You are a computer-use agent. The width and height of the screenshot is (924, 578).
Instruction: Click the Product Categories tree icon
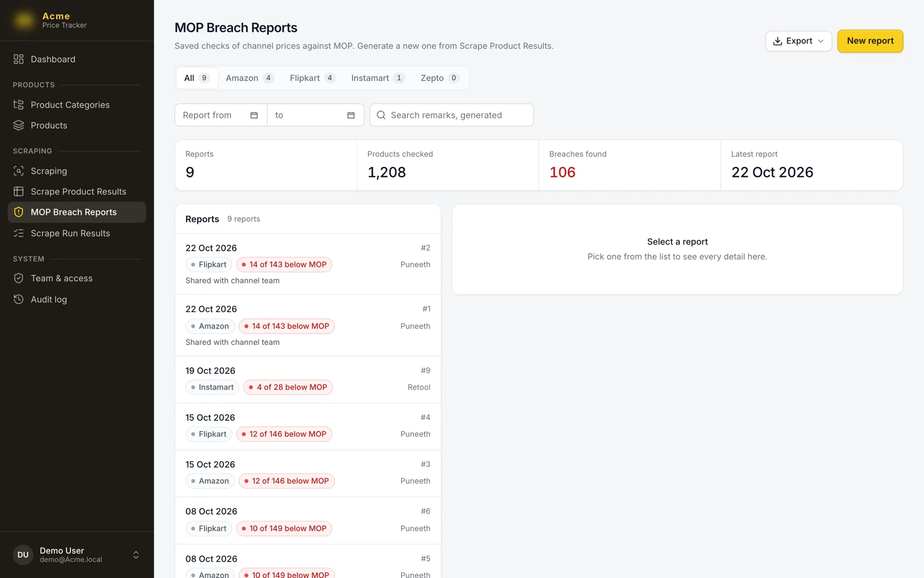pyautogui.click(x=18, y=105)
